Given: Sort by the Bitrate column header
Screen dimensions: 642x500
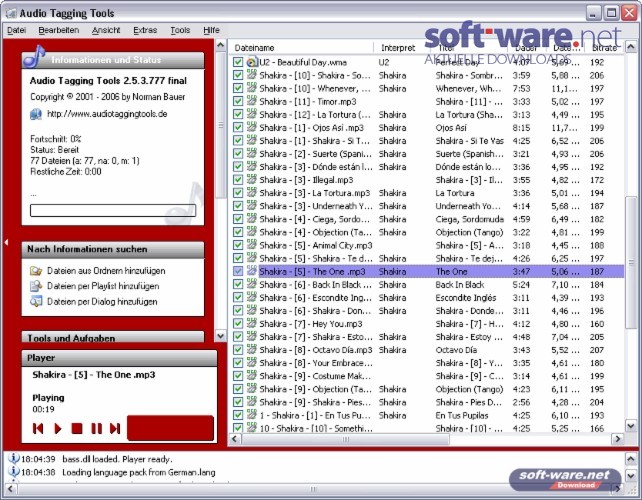Looking at the screenshot, I should point(606,48).
